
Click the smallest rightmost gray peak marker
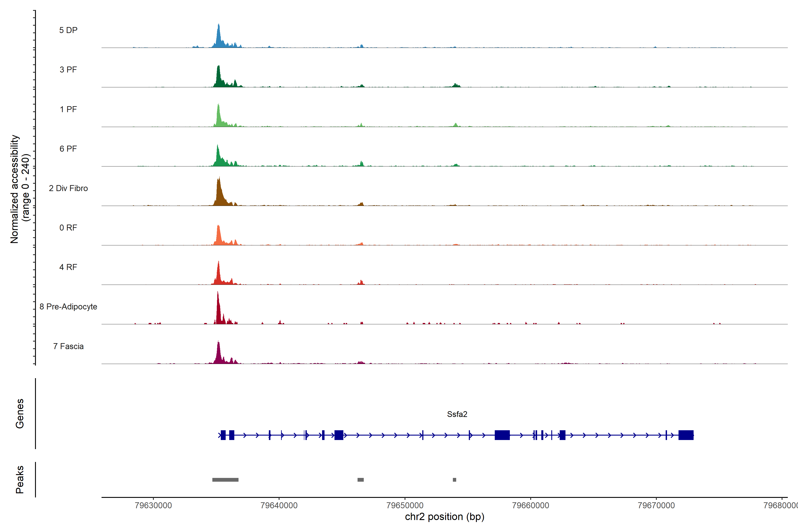click(454, 480)
